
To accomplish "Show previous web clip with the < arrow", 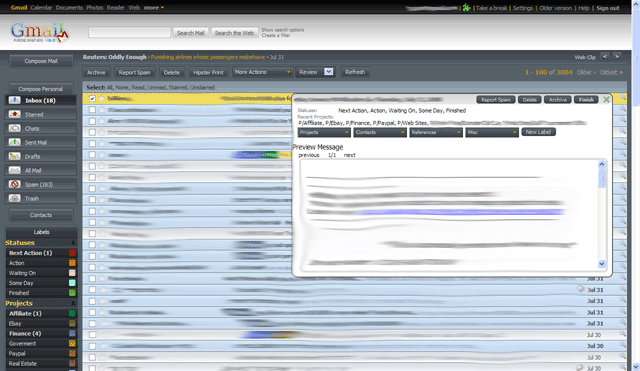I will [x=605, y=56].
